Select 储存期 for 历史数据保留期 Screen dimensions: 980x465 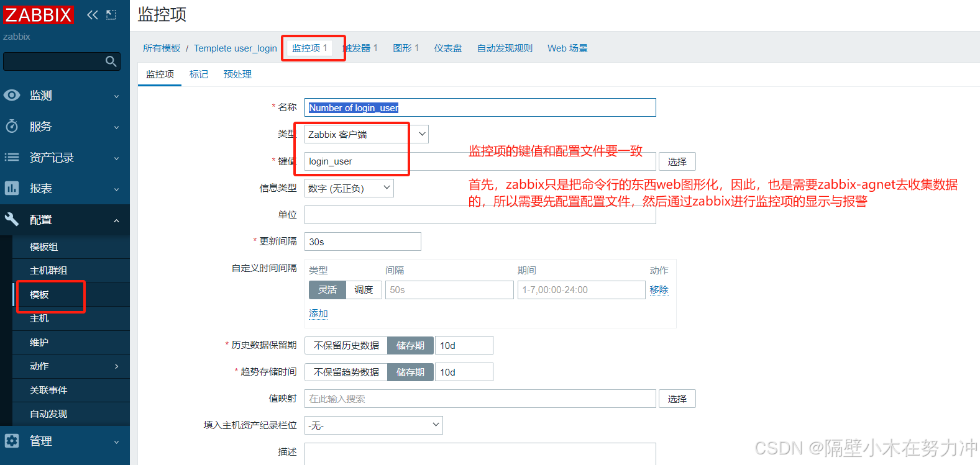pos(410,345)
